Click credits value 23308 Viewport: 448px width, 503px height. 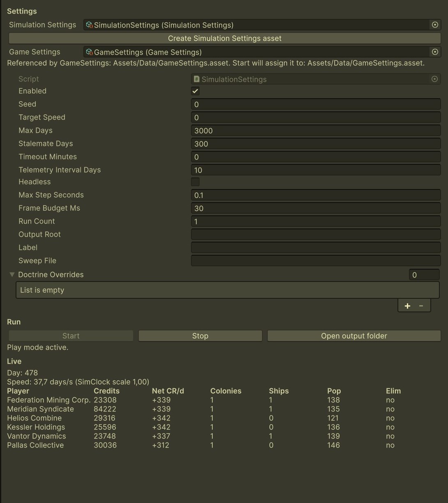[105, 400]
